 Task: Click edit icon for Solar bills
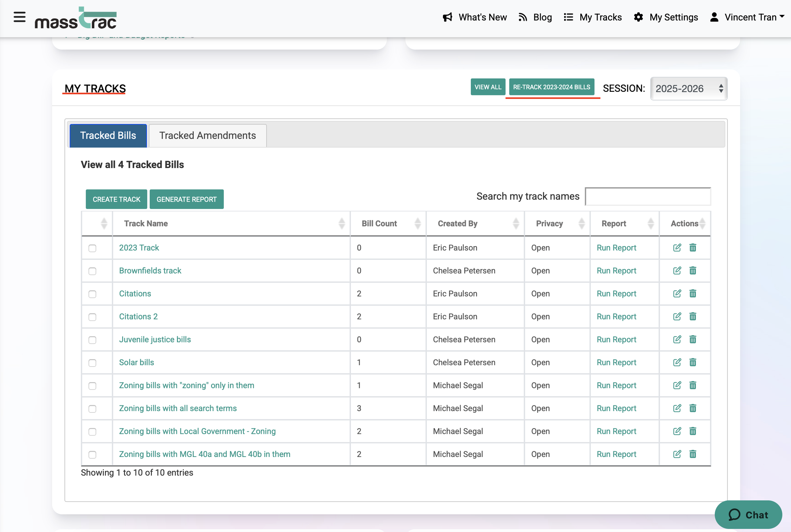pyautogui.click(x=677, y=362)
